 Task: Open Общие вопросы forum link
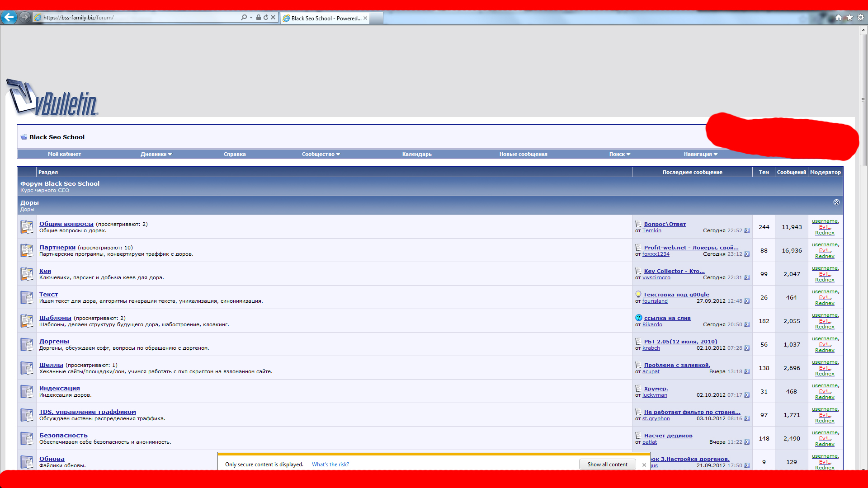click(x=66, y=224)
